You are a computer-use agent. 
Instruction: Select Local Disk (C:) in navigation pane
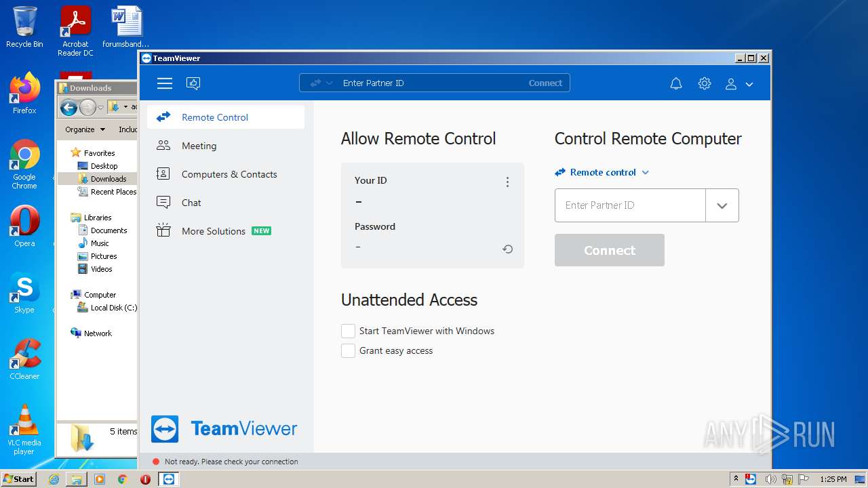[x=113, y=308]
